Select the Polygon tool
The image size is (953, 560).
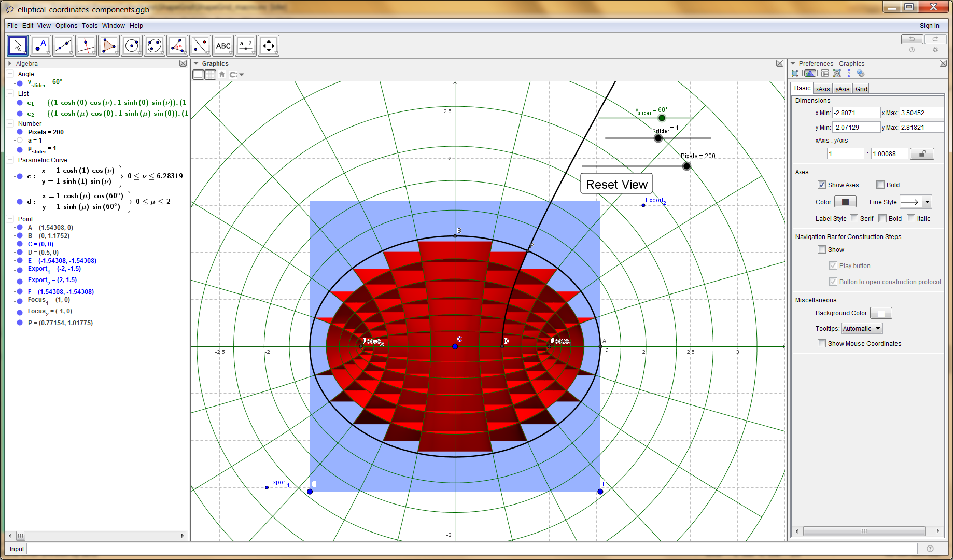coord(109,46)
